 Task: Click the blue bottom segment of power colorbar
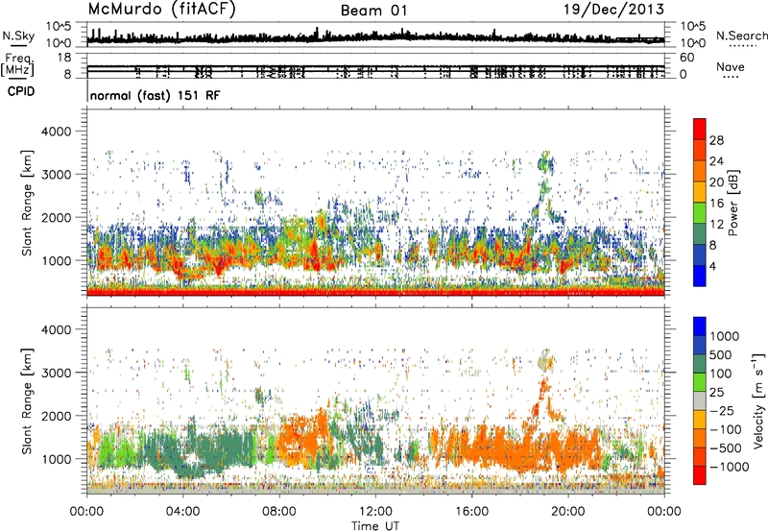pyautogui.click(x=700, y=276)
